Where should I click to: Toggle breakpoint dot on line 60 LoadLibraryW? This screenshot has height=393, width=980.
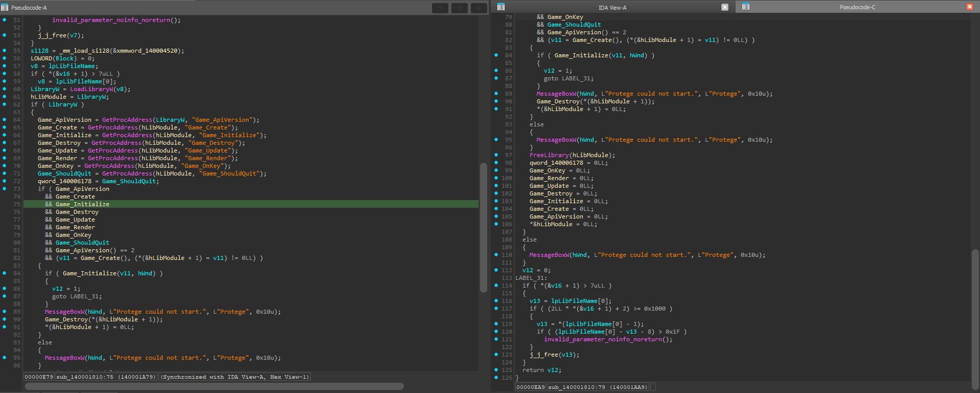[x=5, y=89]
